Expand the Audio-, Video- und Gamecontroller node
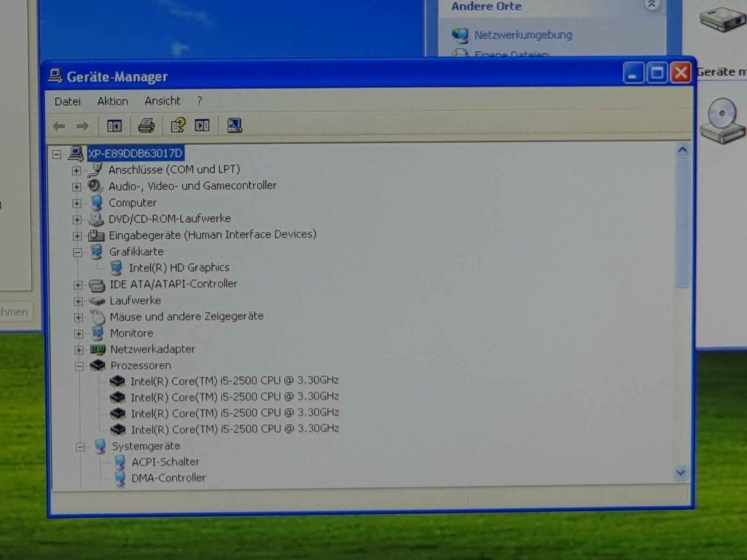 pos(77,187)
